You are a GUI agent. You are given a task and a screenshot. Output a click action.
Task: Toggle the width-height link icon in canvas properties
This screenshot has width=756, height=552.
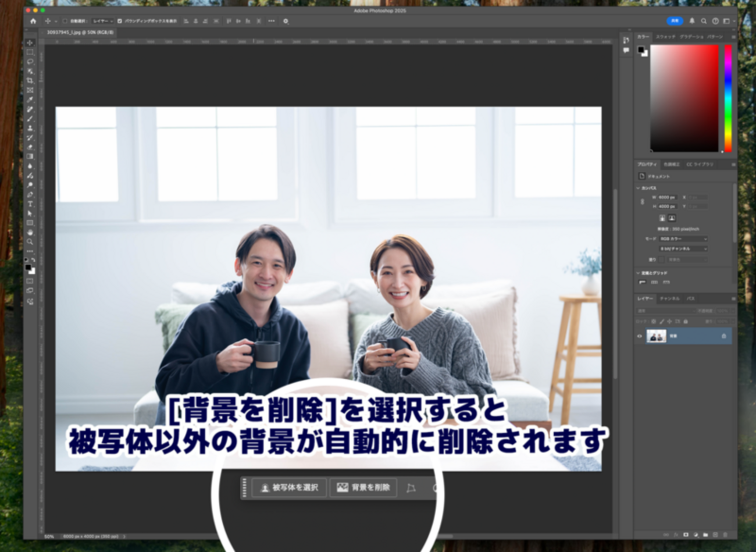643,202
